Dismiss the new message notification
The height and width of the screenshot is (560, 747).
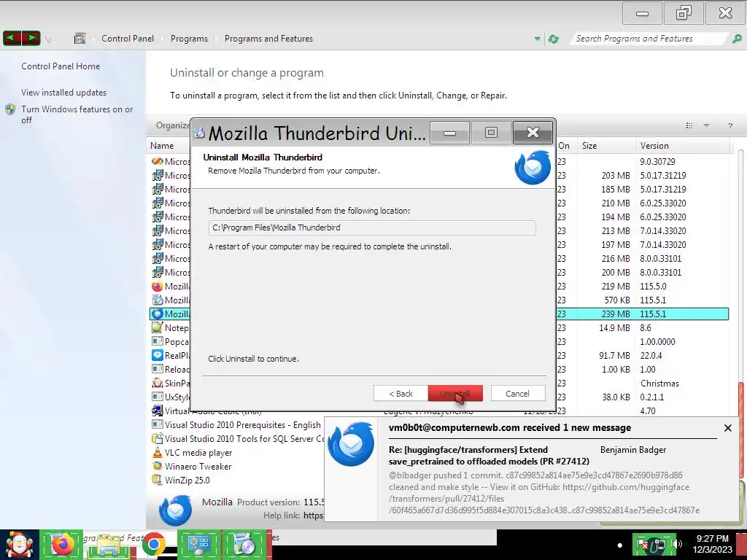[x=727, y=427]
